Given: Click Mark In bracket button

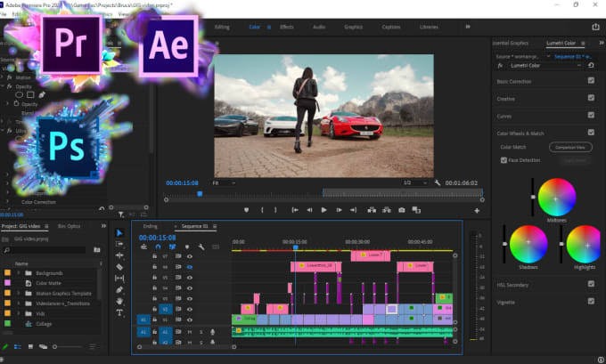Looking at the screenshot, I should [262, 210].
